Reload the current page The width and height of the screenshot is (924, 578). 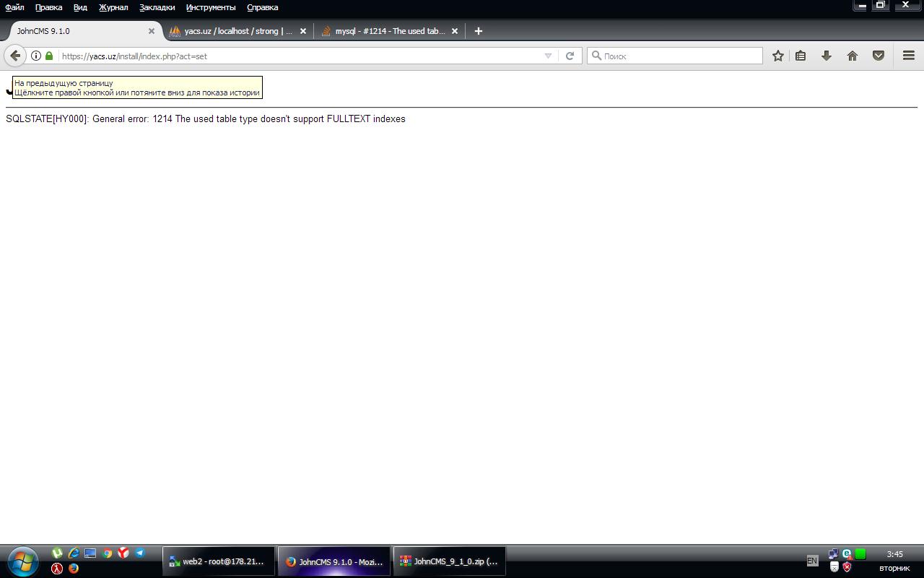pyautogui.click(x=570, y=56)
